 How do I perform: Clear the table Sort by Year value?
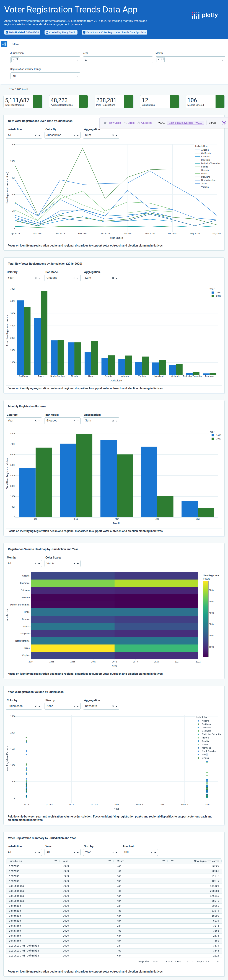[x=113, y=852]
